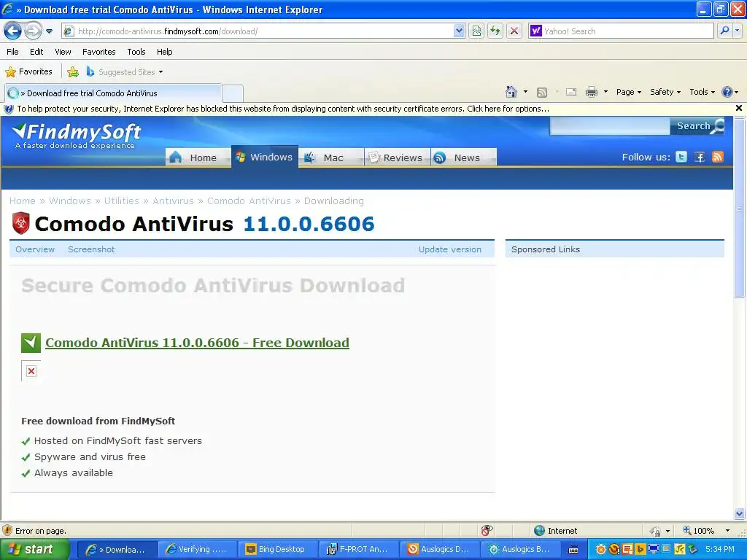
Task: Click the Comodo AntiVirus red shield icon
Action: (20, 223)
